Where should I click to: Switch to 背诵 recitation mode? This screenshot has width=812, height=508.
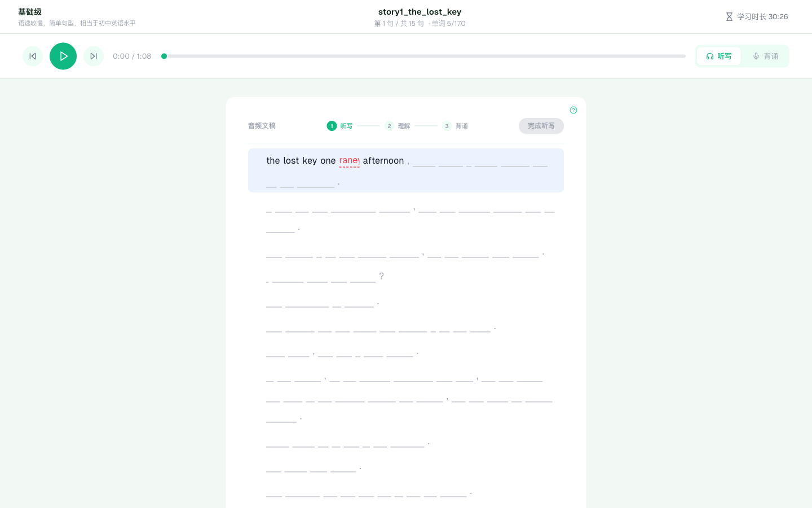tap(765, 56)
